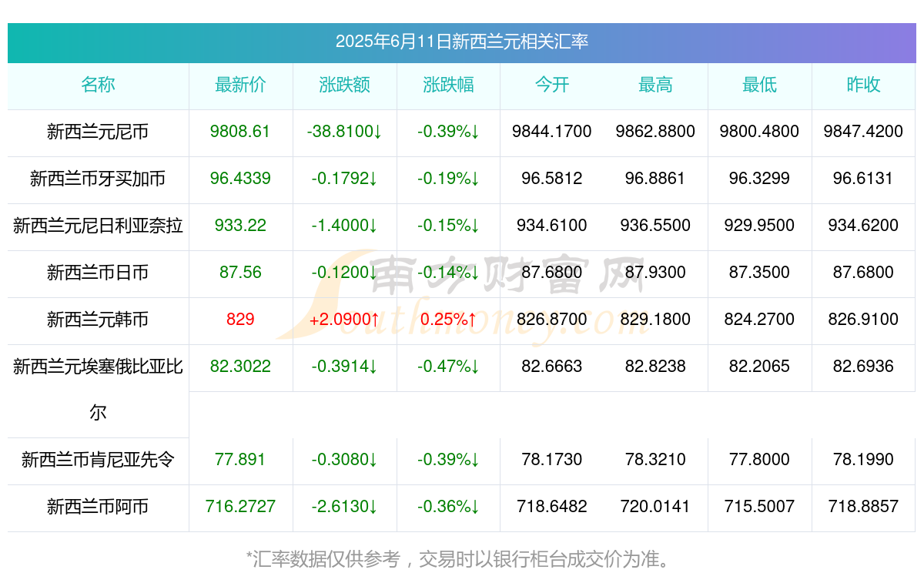This screenshot has width=924, height=583.
Task: Click previous close 96.6131
Action: click(x=863, y=179)
